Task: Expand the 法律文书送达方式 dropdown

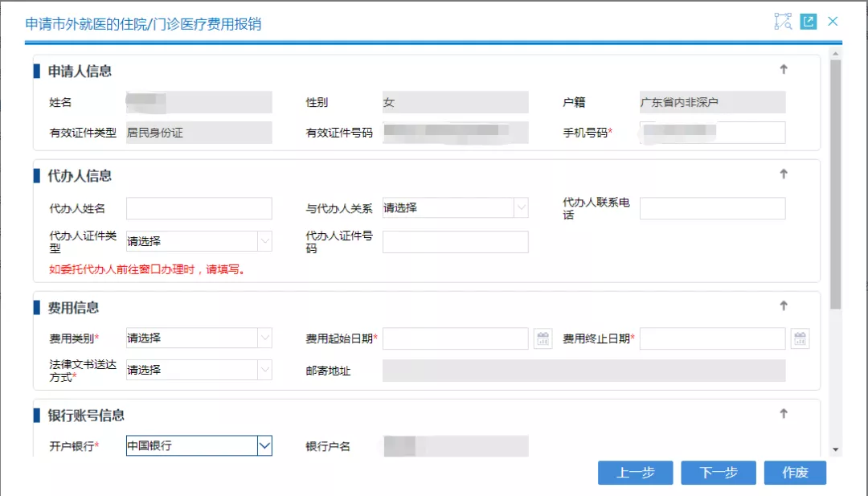Action: [264, 370]
